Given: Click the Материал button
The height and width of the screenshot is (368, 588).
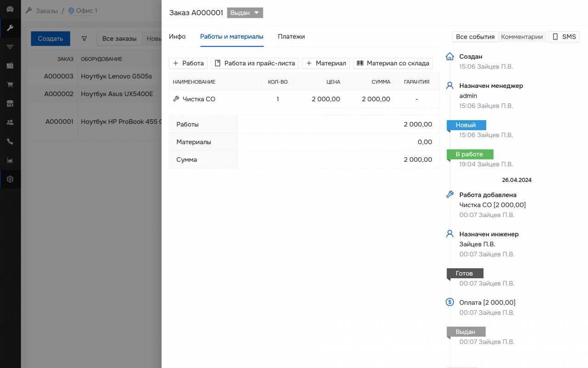Looking at the screenshot, I should [326, 63].
